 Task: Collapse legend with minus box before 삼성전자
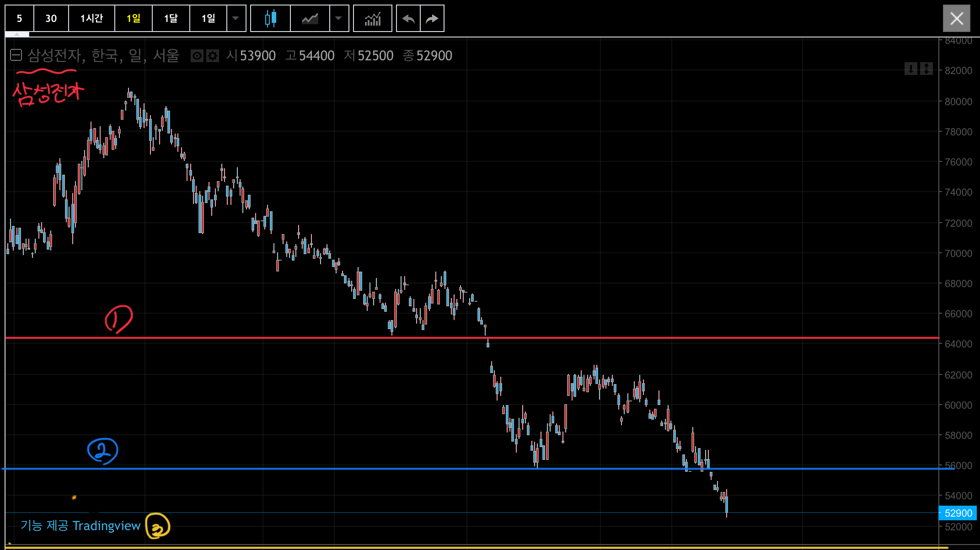16,55
